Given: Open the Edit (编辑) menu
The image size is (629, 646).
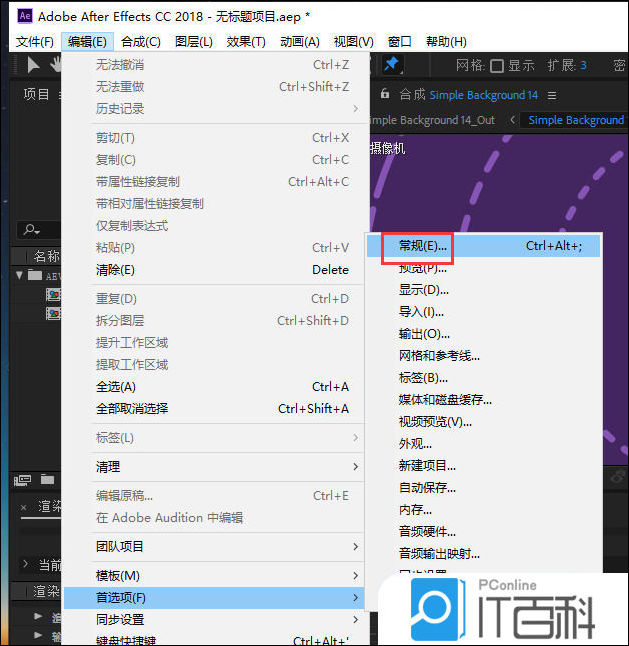Looking at the screenshot, I should pyautogui.click(x=87, y=42).
